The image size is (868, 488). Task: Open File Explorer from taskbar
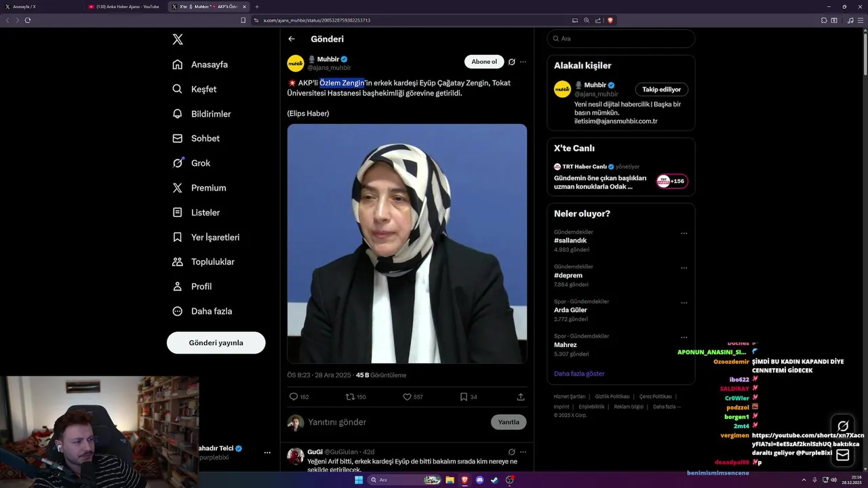pos(450,480)
